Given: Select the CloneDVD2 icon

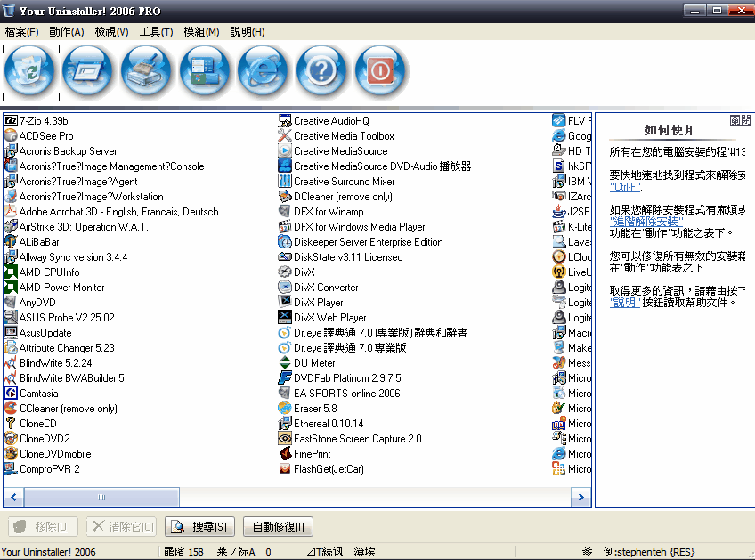Looking at the screenshot, I should [11, 439].
